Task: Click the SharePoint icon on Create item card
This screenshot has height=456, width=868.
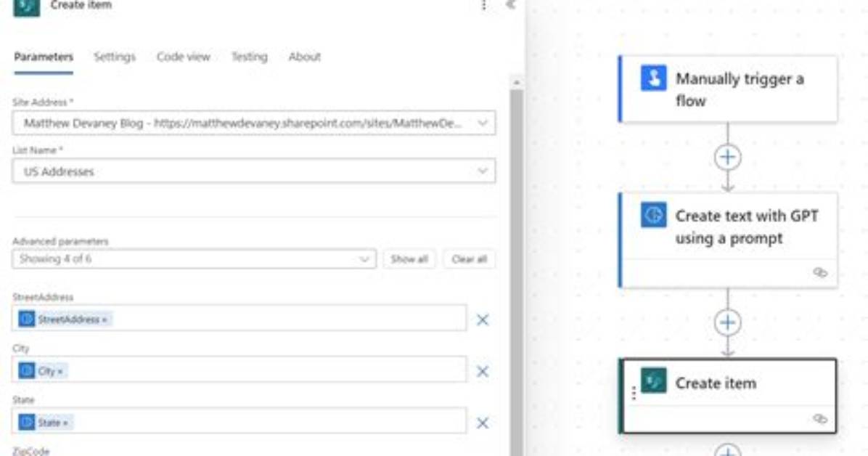Action: pyautogui.click(x=654, y=381)
